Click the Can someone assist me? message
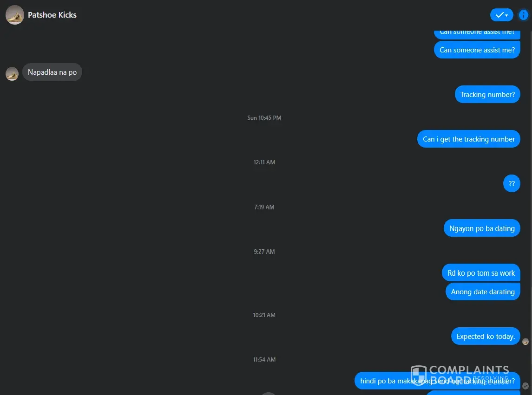Image resolution: width=532 pixels, height=395 pixels. click(x=477, y=50)
